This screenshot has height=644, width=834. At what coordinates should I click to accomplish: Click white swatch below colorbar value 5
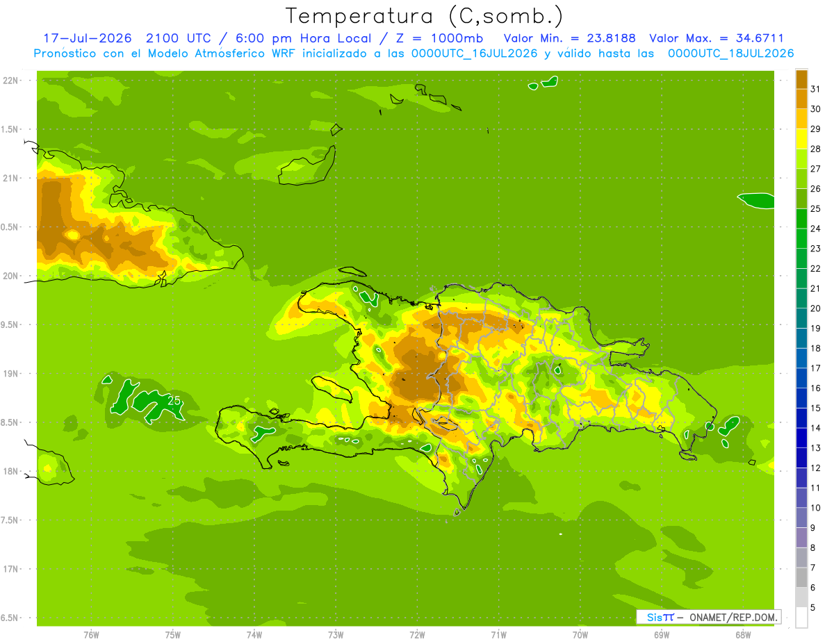point(801,617)
